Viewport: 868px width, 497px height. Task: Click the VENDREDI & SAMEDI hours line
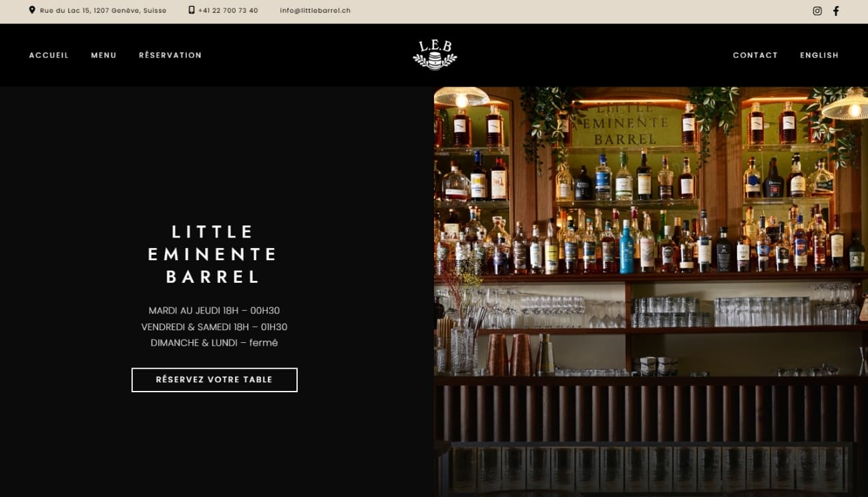point(214,327)
